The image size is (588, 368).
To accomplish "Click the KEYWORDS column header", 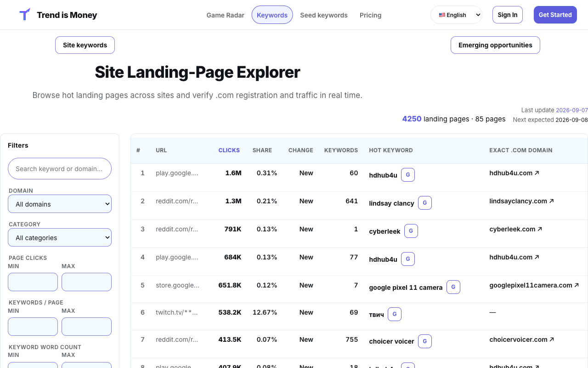I will coord(341,150).
